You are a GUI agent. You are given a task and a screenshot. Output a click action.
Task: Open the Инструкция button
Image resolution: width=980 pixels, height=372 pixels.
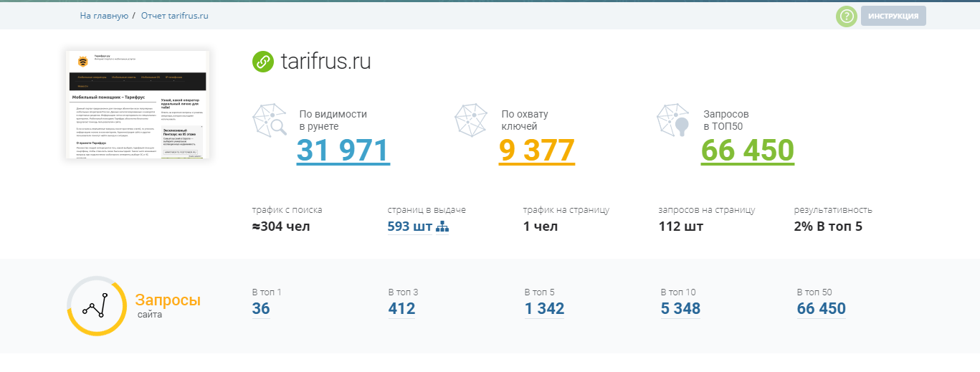[x=893, y=16]
